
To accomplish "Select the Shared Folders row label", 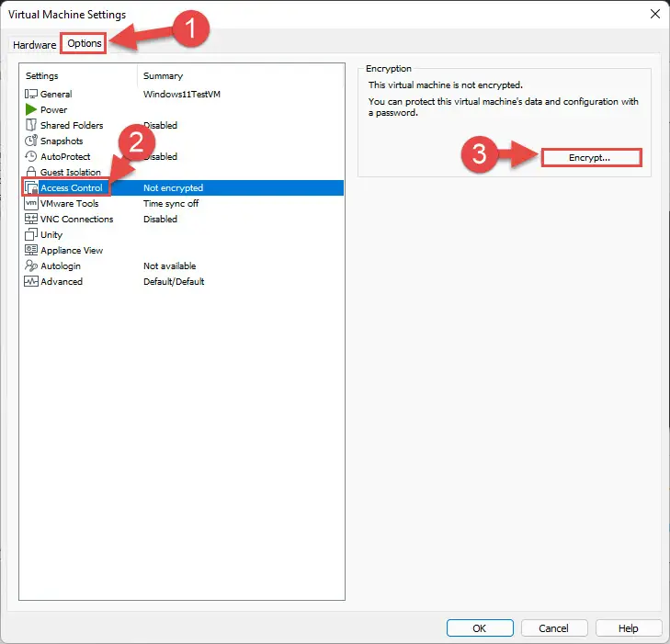I will click(72, 125).
